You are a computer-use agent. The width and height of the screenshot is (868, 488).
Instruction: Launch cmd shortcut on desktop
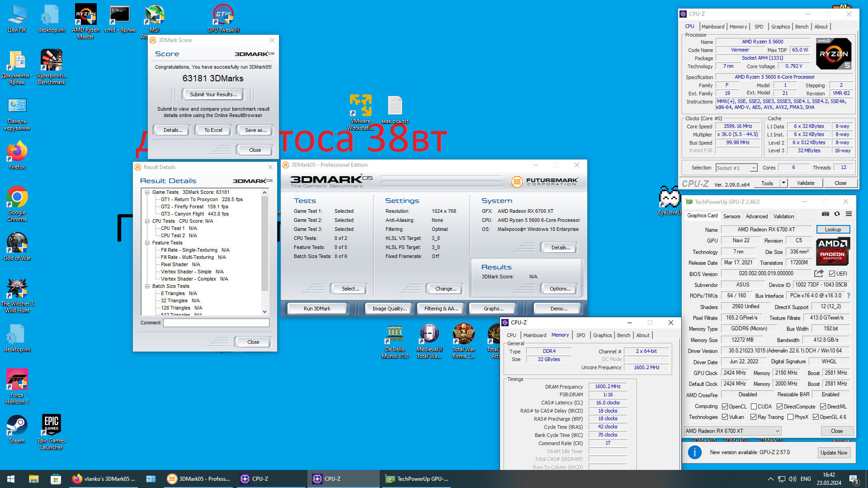[120, 18]
